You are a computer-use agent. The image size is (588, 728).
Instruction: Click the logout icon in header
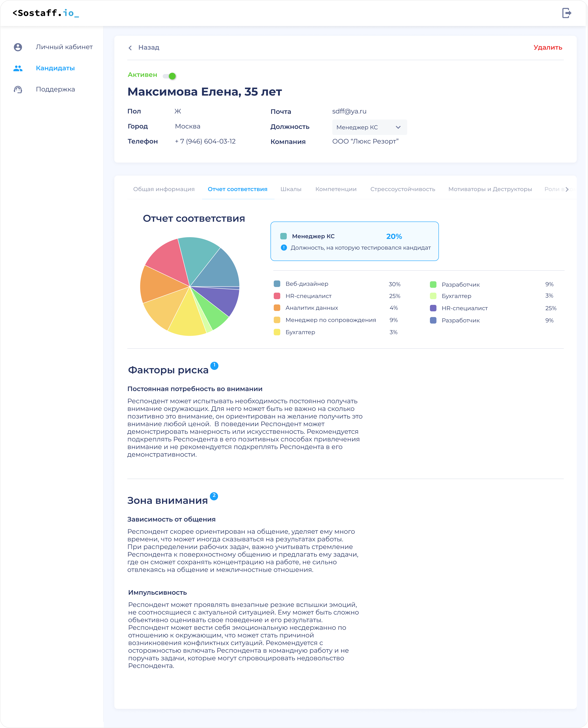click(567, 13)
